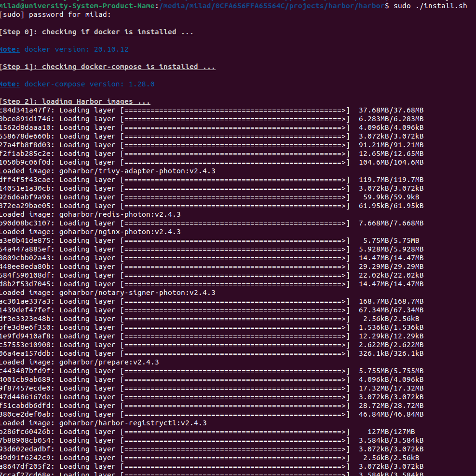
Task: Click the size value 104.6MB/104.6MB
Action: pos(391,162)
